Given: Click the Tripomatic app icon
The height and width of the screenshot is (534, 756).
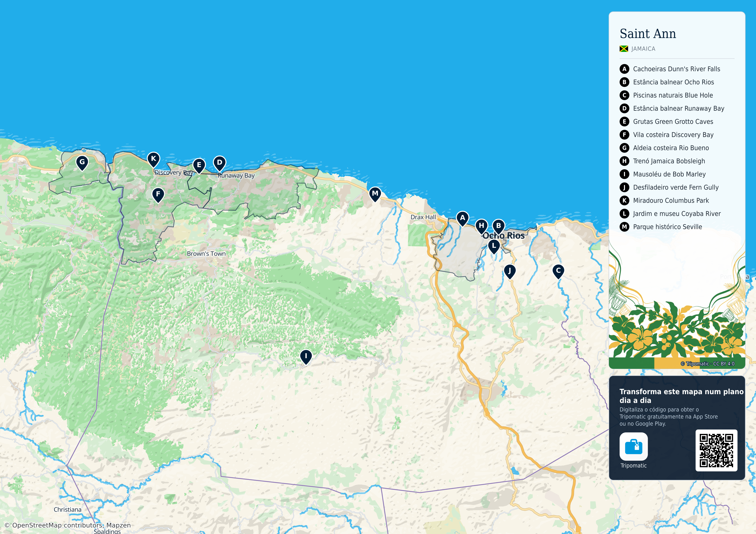Looking at the screenshot, I should pyautogui.click(x=633, y=446).
